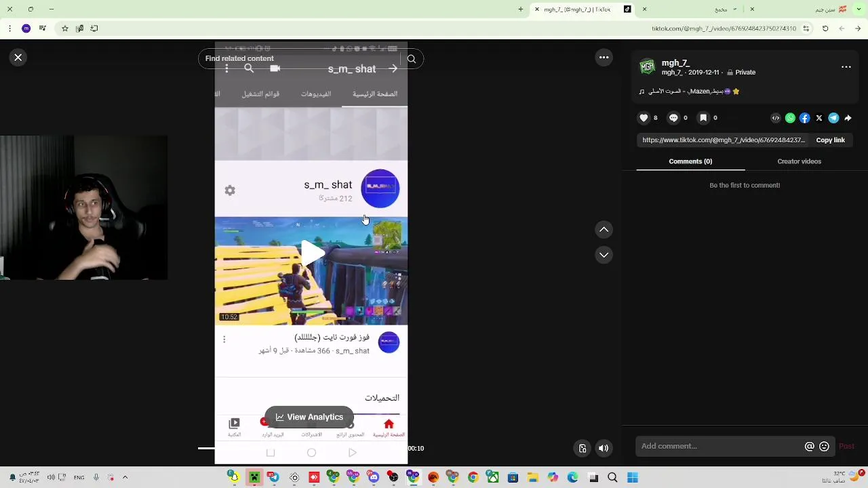Viewport: 868px width, 488px height.
Task: Open the creator panel three-dot menu
Action: pos(846,67)
